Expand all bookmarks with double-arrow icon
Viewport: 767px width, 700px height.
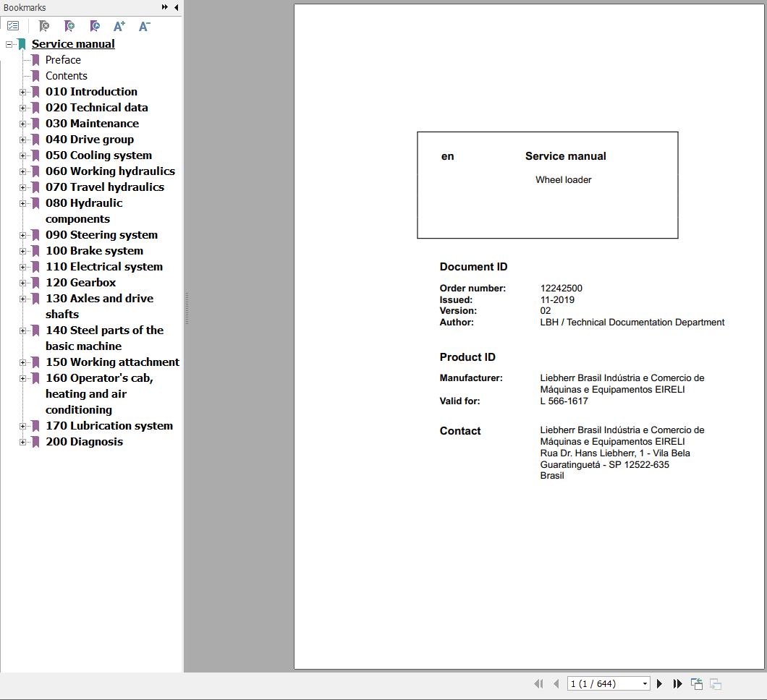click(165, 7)
